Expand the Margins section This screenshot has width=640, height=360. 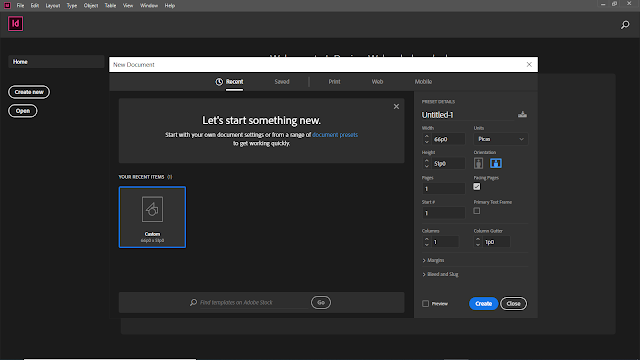pos(433,260)
